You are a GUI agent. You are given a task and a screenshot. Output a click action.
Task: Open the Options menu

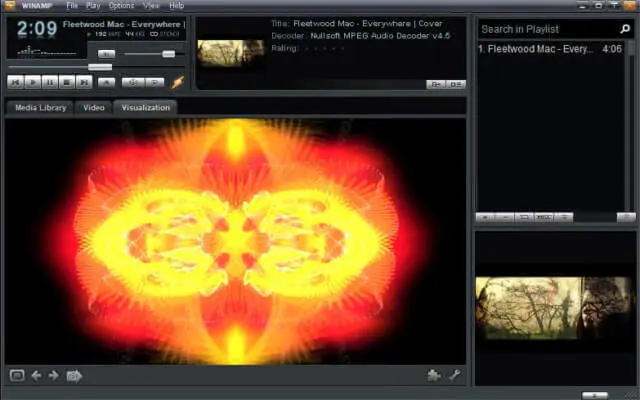coord(121,5)
